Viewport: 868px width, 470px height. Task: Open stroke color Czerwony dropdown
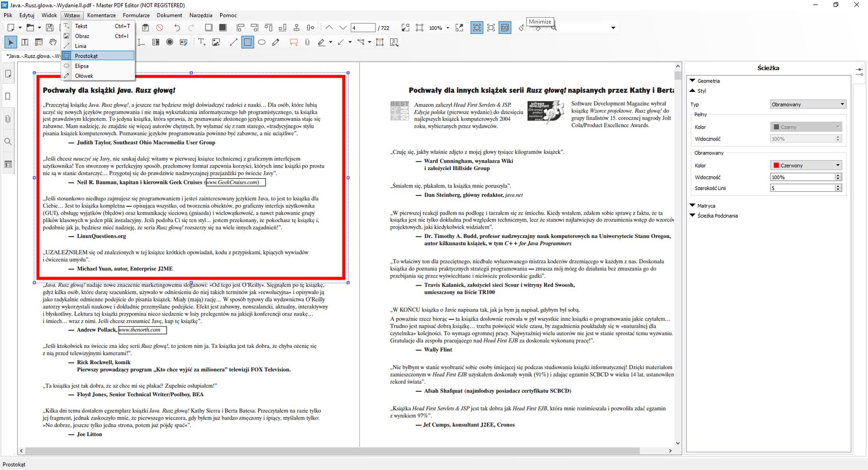point(806,165)
